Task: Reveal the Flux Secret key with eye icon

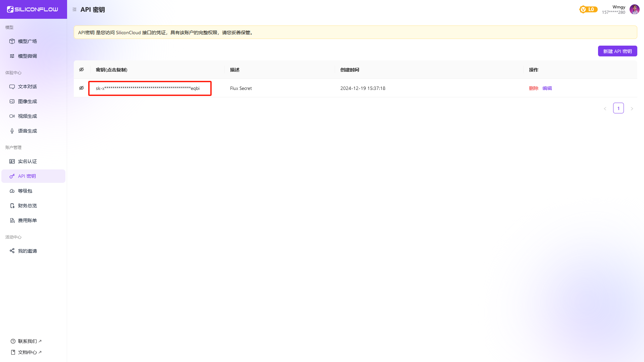Action: 82,88
